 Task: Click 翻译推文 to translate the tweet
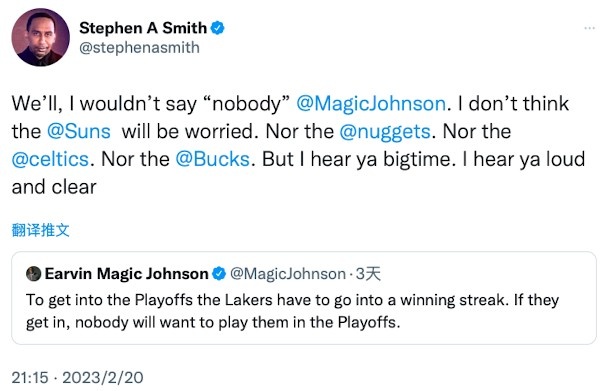tap(40, 230)
